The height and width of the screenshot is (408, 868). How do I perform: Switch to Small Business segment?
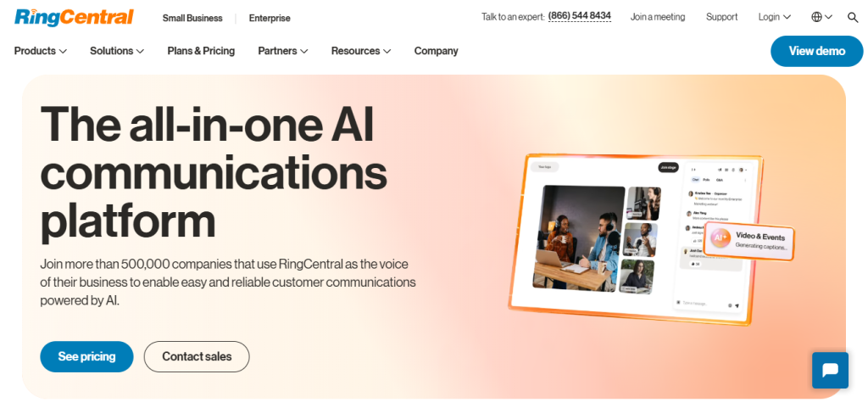tap(192, 19)
